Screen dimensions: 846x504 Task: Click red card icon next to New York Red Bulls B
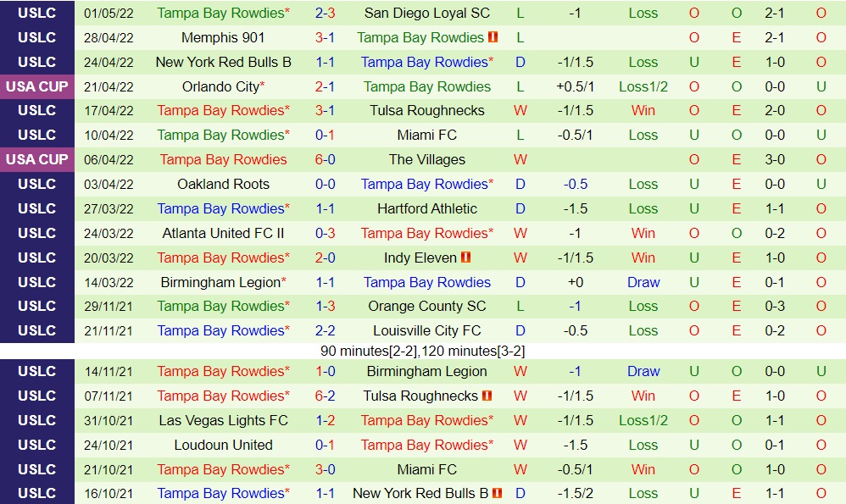pos(498,493)
